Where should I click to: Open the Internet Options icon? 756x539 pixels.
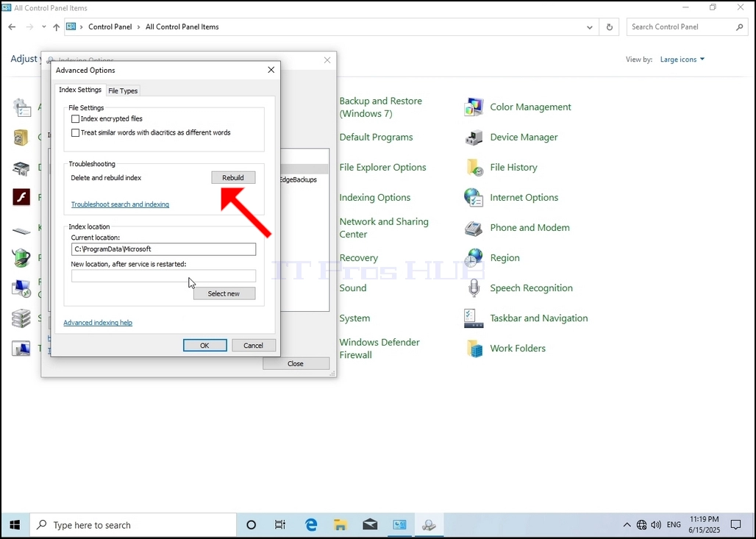[x=474, y=198]
